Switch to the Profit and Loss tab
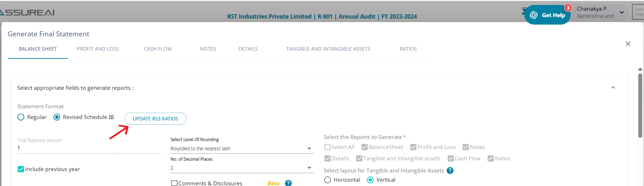This screenshot has height=186, width=644. point(98,49)
